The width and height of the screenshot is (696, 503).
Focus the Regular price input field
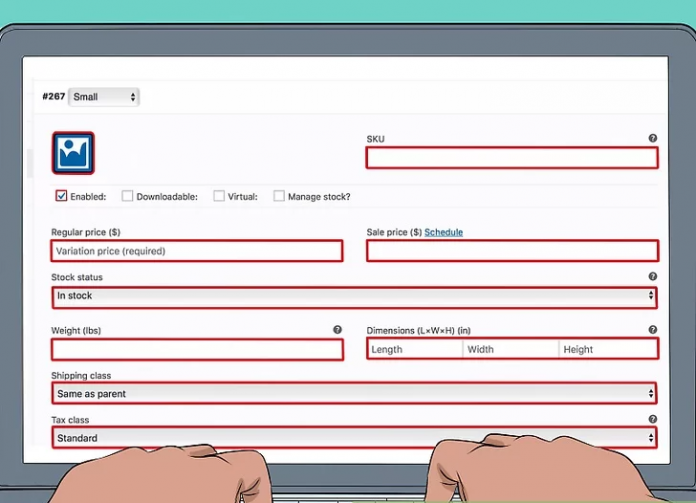(x=197, y=251)
